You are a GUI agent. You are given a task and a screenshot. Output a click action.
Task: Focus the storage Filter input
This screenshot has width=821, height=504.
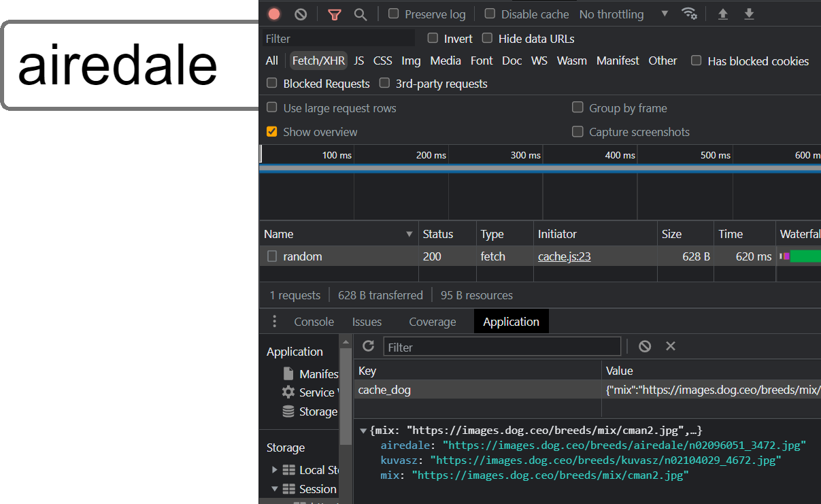pyautogui.click(x=502, y=347)
